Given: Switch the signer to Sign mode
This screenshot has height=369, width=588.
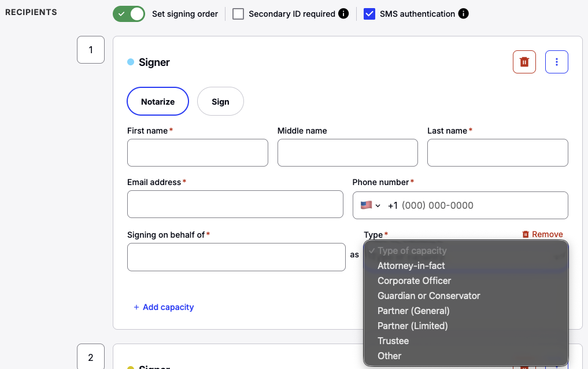Looking at the screenshot, I should pyautogui.click(x=220, y=101).
